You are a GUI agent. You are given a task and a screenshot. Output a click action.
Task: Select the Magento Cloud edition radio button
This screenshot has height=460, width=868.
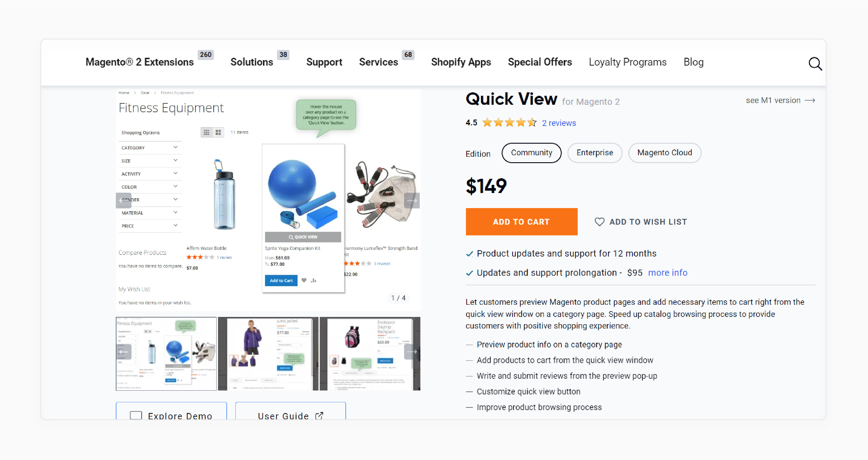665,153
